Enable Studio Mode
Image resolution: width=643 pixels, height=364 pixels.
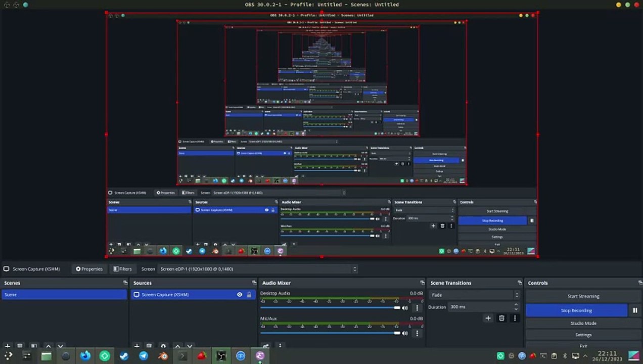pyautogui.click(x=583, y=323)
